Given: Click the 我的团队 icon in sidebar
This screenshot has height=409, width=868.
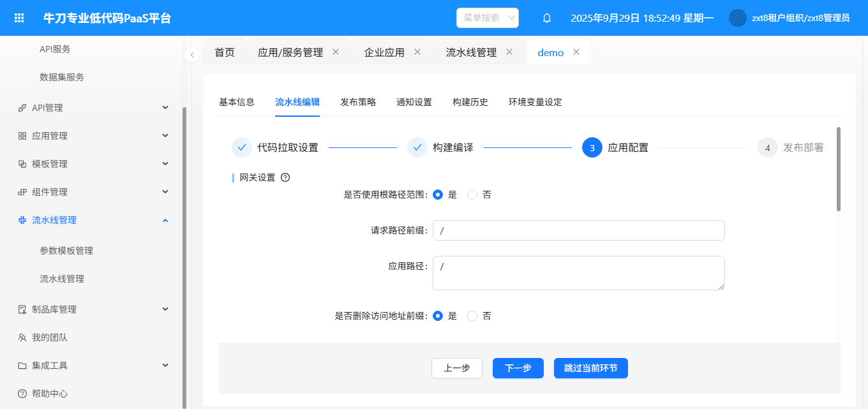Looking at the screenshot, I should coord(22,338).
